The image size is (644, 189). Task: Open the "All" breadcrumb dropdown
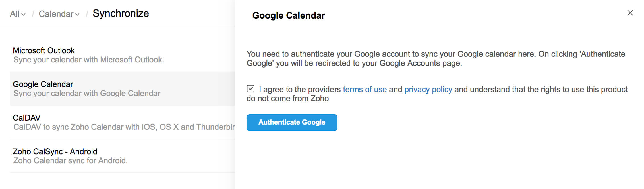15,13
